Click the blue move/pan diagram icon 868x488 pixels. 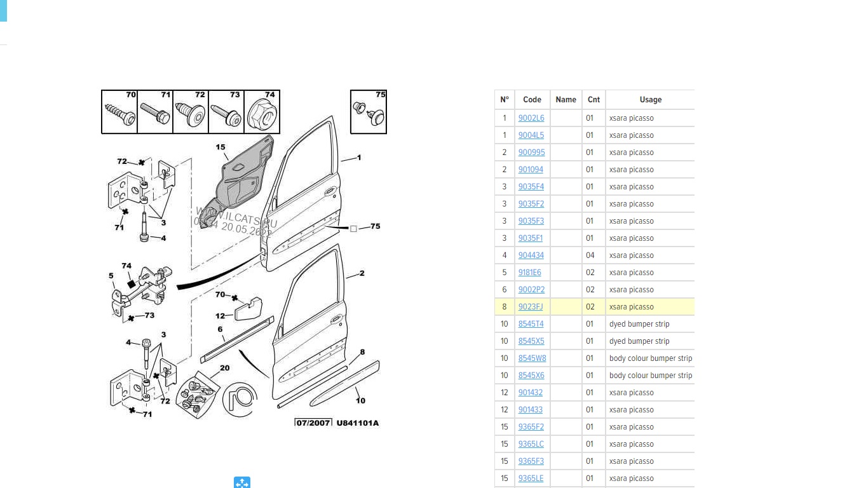click(242, 483)
